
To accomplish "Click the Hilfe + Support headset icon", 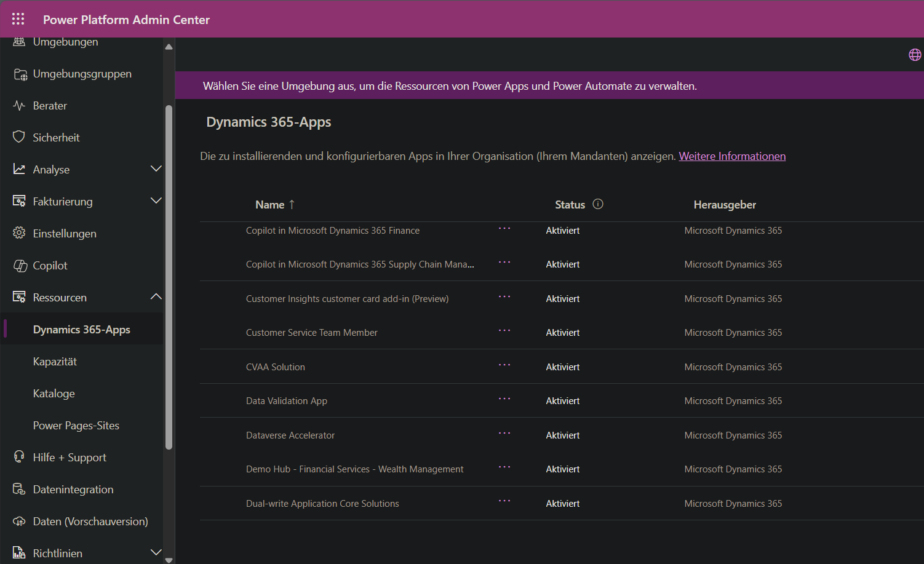I will coord(19,457).
